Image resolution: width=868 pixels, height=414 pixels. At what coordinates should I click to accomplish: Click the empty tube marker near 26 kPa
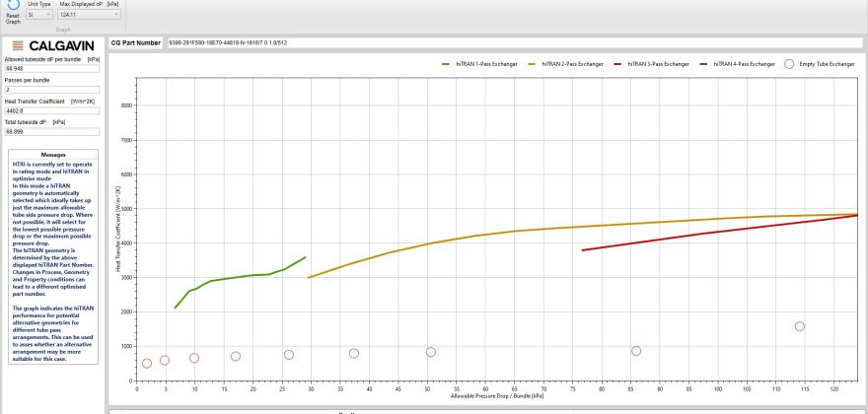click(288, 355)
